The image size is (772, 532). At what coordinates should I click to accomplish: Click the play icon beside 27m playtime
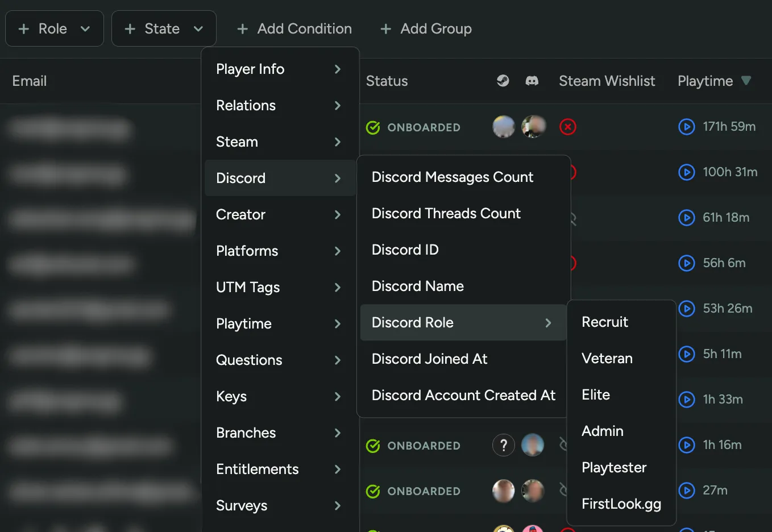[x=686, y=491]
